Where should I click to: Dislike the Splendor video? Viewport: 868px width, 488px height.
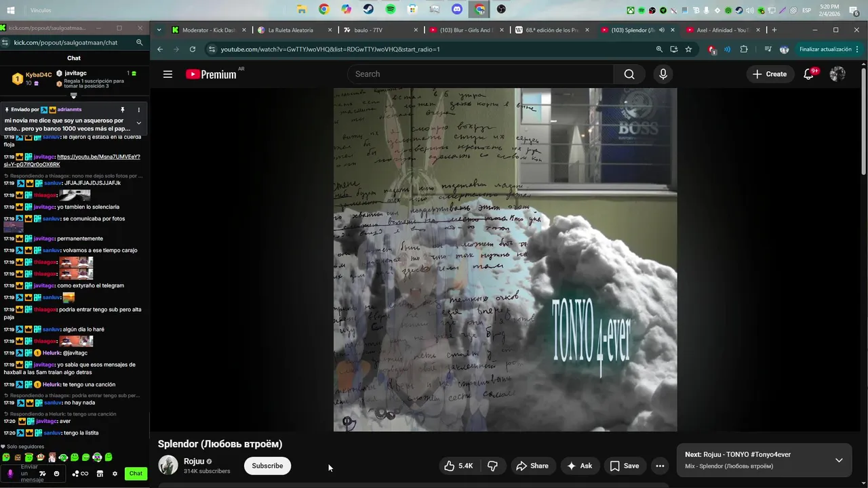492,466
